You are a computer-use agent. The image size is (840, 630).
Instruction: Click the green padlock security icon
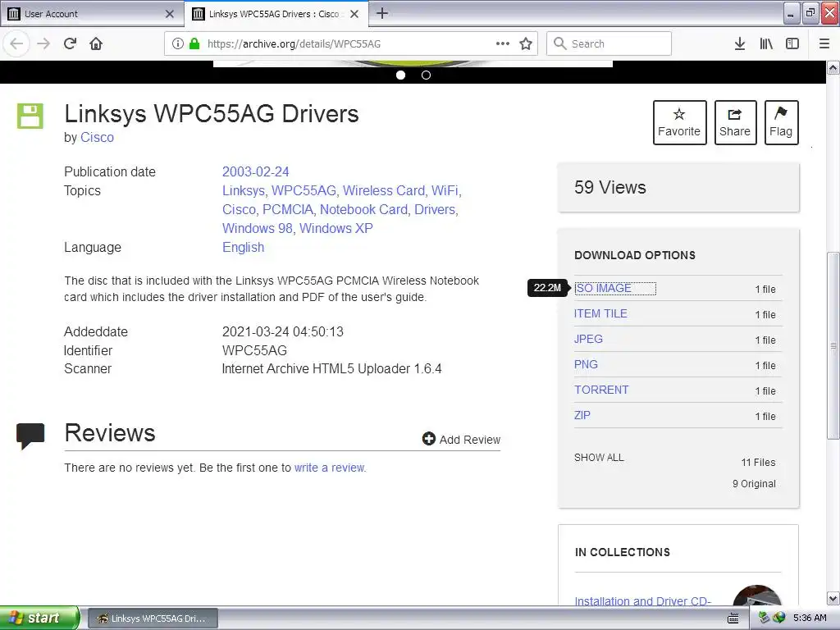pos(194,44)
